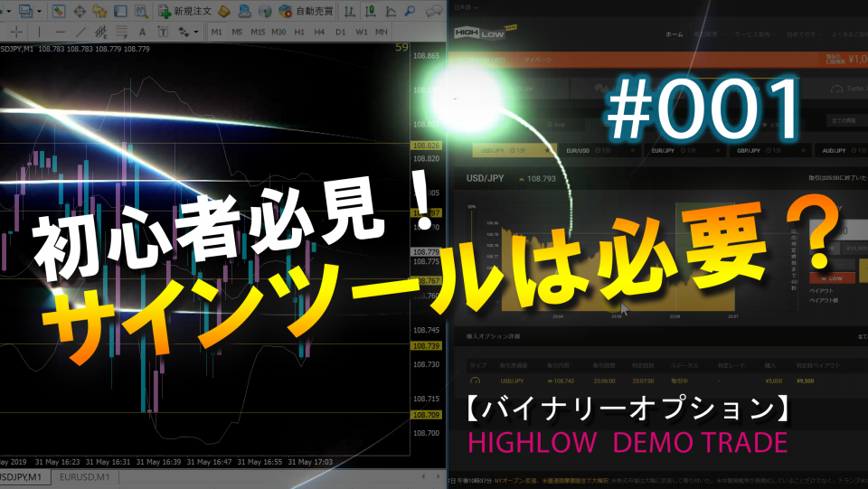Switch to W1 timeframe
The height and width of the screenshot is (489, 868).
[361, 32]
